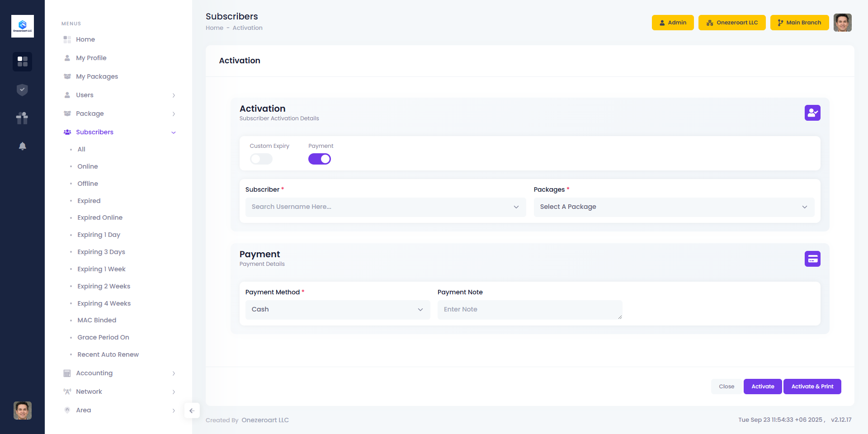Image resolution: width=868 pixels, height=434 pixels.
Task: Open the Select A Package dropdown
Action: click(674, 207)
